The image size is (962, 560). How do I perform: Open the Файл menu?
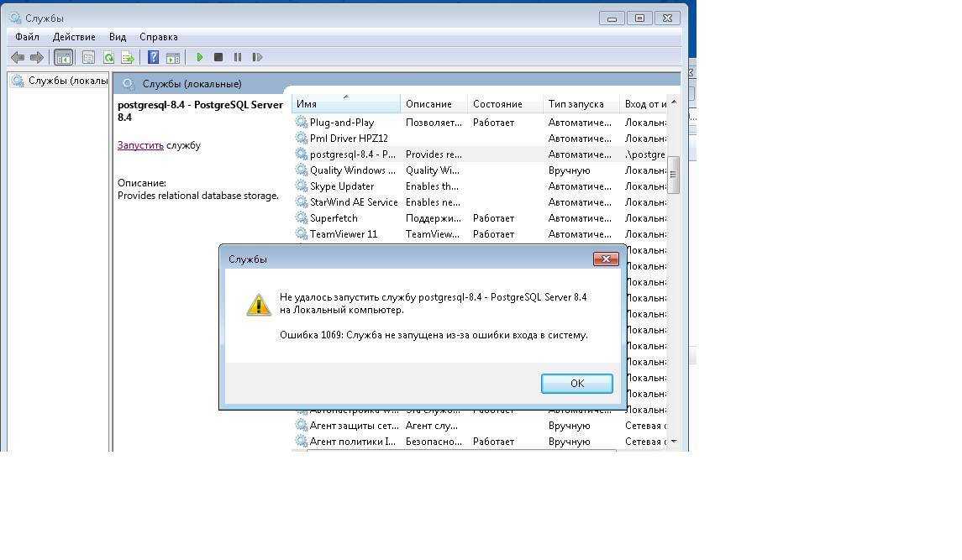click(27, 37)
